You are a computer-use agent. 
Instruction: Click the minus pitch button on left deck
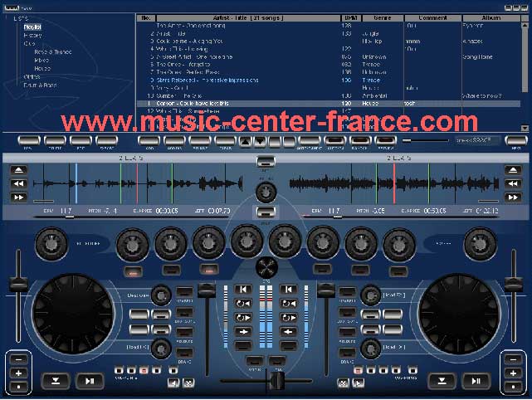coord(18,359)
